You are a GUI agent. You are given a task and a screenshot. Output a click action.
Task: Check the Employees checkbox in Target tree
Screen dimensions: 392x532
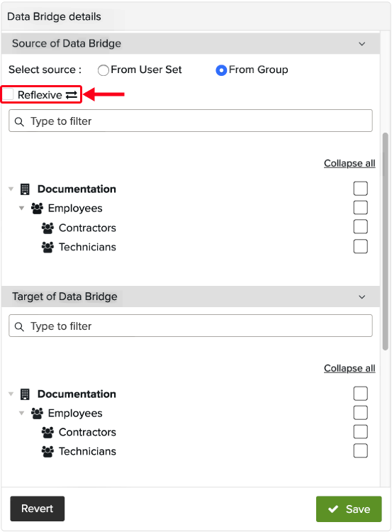[361, 413]
